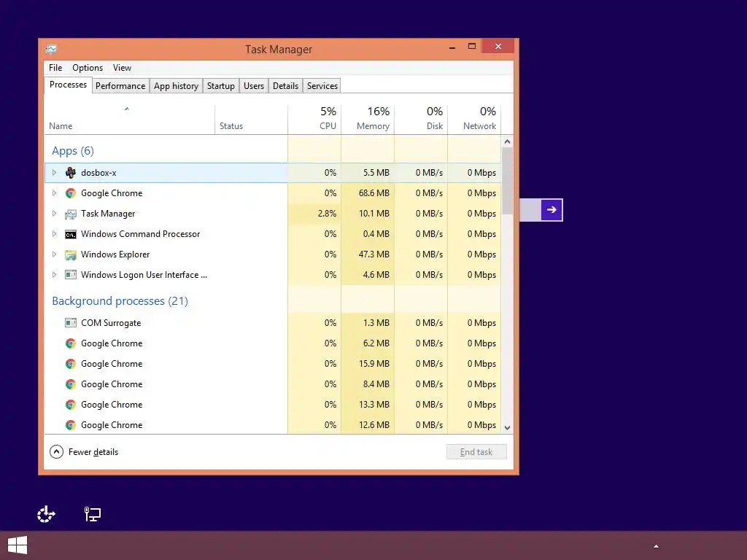Screen dimensions: 747x560
Task: Open the Windows Start button
Action: pos(18,545)
